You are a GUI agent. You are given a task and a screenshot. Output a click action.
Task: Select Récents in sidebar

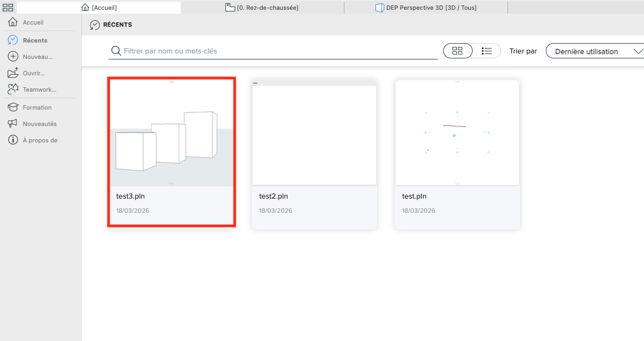[x=35, y=40]
